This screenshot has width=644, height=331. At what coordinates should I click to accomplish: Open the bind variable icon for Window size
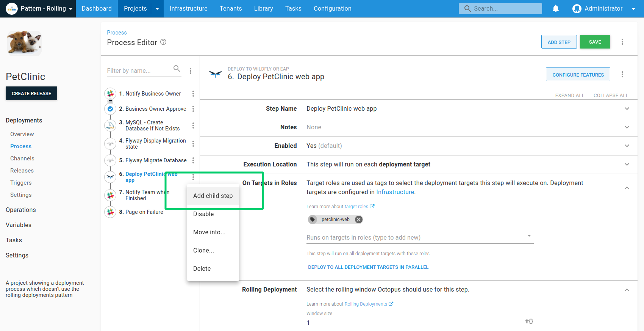point(529,322)
